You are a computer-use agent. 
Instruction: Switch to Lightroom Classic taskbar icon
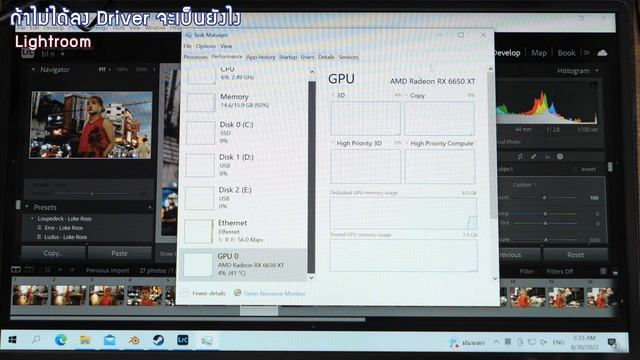[182, 340]
